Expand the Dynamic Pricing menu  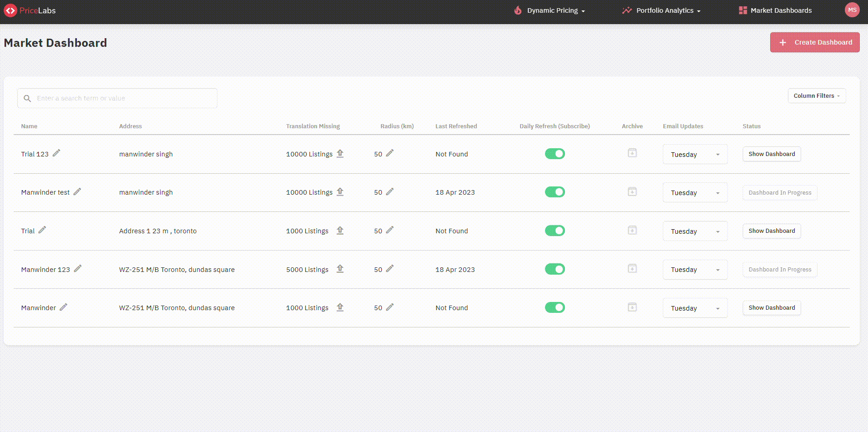coord(550,10)
